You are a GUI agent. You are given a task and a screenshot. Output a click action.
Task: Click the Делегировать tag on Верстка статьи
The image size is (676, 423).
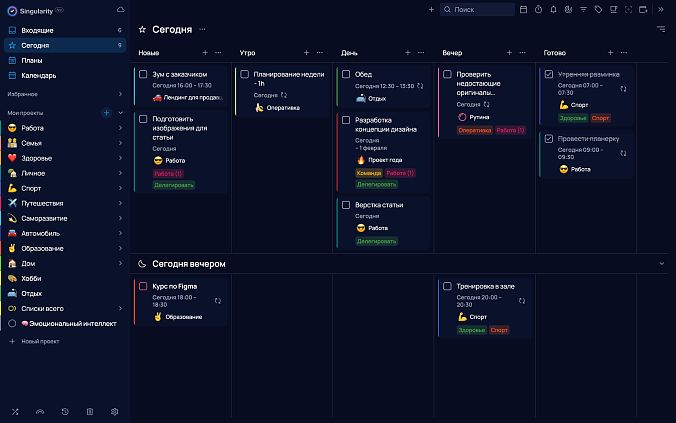(x=376, y=241)
